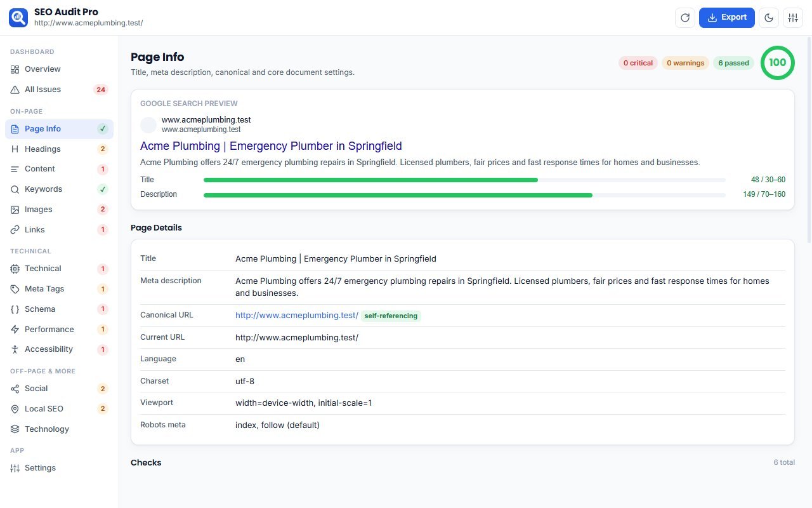Click the Content sidebar icon
Image resolution: width=812 pixels, height=508 pixels.
(x=15, y=169)
